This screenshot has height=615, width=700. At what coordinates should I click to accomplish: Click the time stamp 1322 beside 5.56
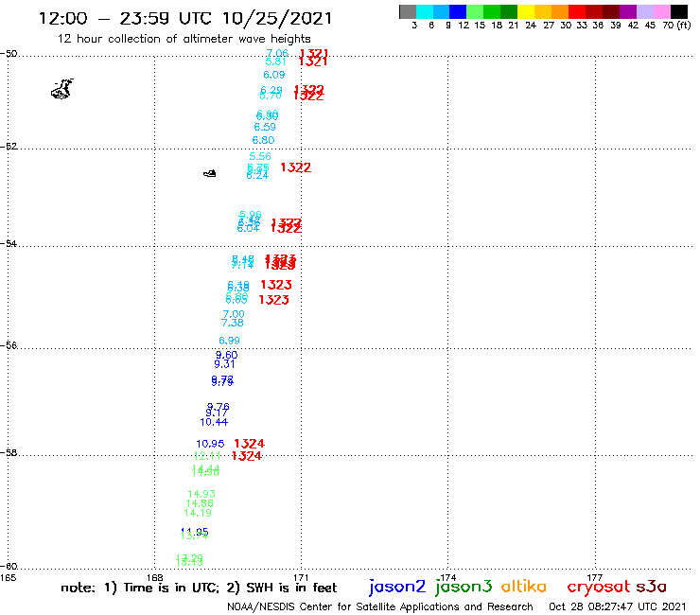295,167
